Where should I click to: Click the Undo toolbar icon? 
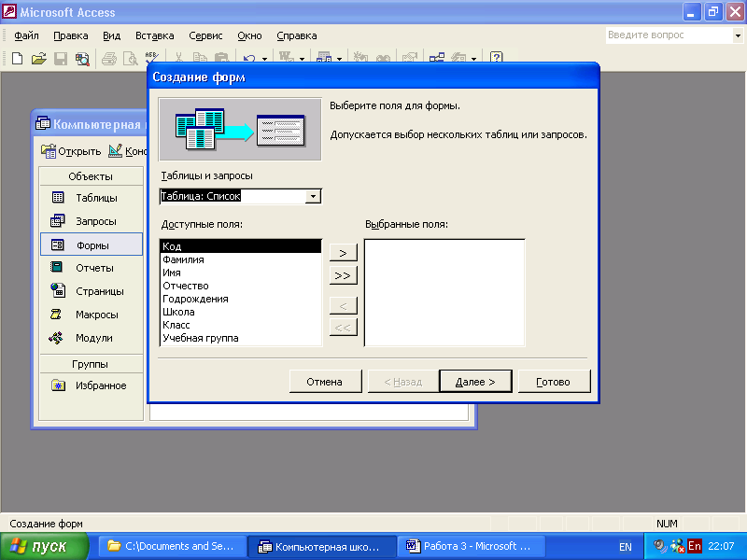(x=249, y=59)
